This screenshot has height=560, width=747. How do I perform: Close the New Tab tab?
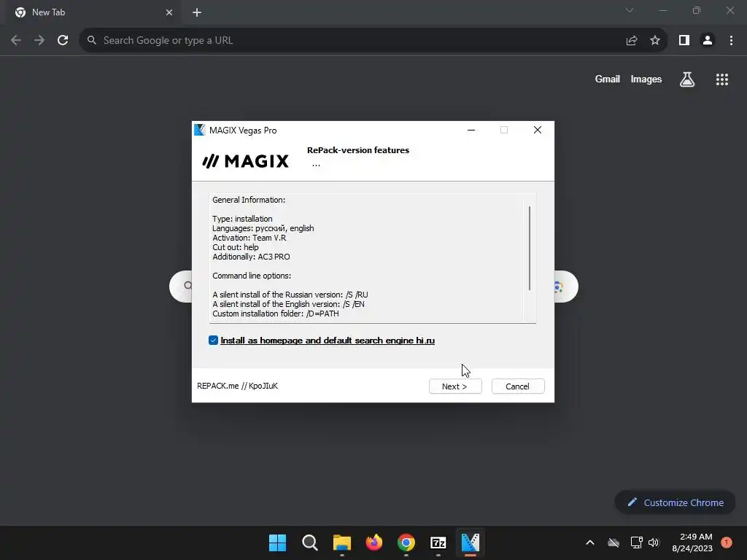[169, 12]
